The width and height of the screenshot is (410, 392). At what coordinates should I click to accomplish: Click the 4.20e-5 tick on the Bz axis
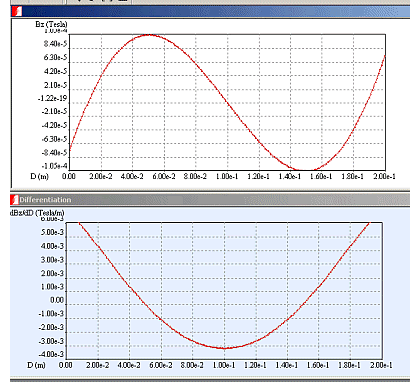point(55,71)
